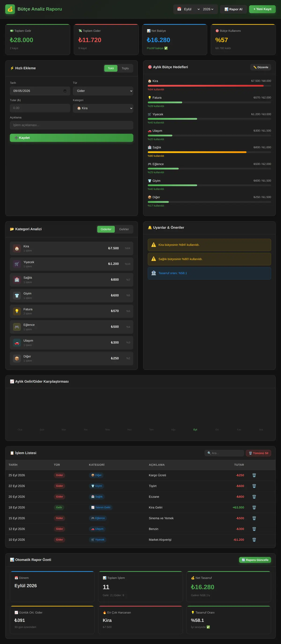Click the shopping cart icon in Yiyecek row
Screen dimensions: 281x644
[17, 264]
